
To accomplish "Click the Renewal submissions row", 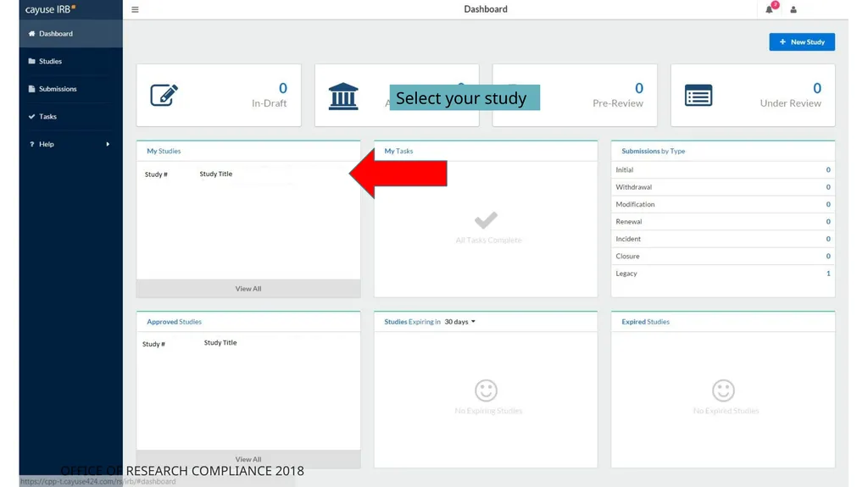I will pos(723,221).
